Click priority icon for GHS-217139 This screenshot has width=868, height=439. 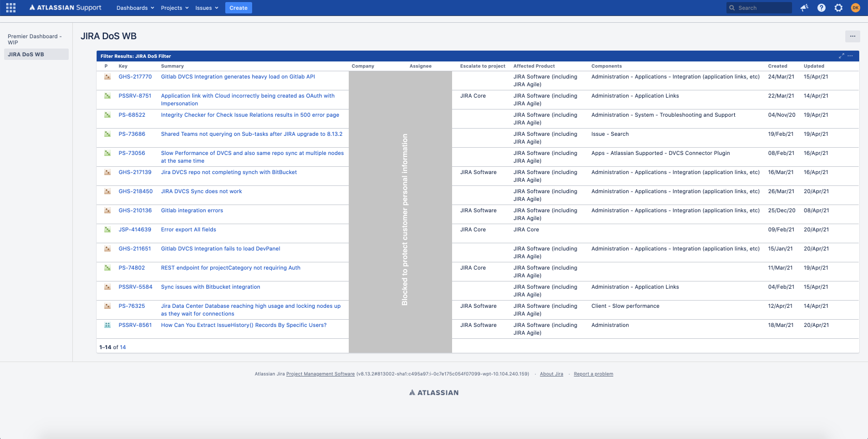click(107, 173)
